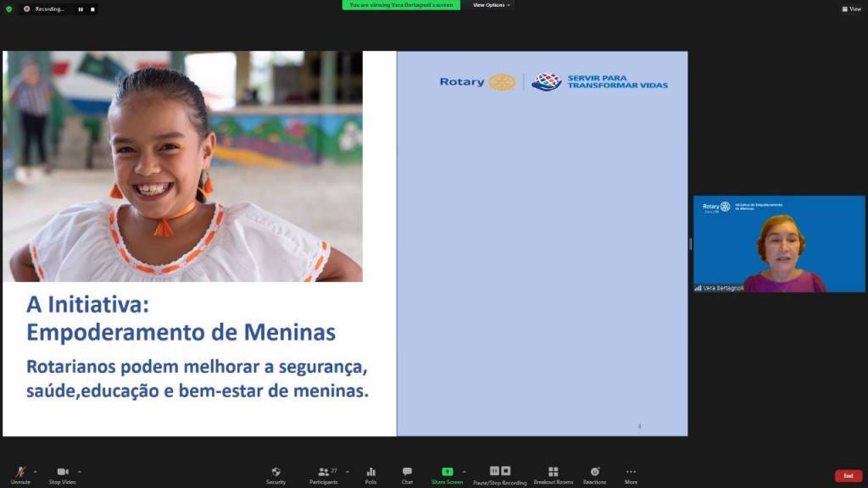This screenshot has height=488, width=868.
Task: Open the View layout menu
Action: point(851,8)
